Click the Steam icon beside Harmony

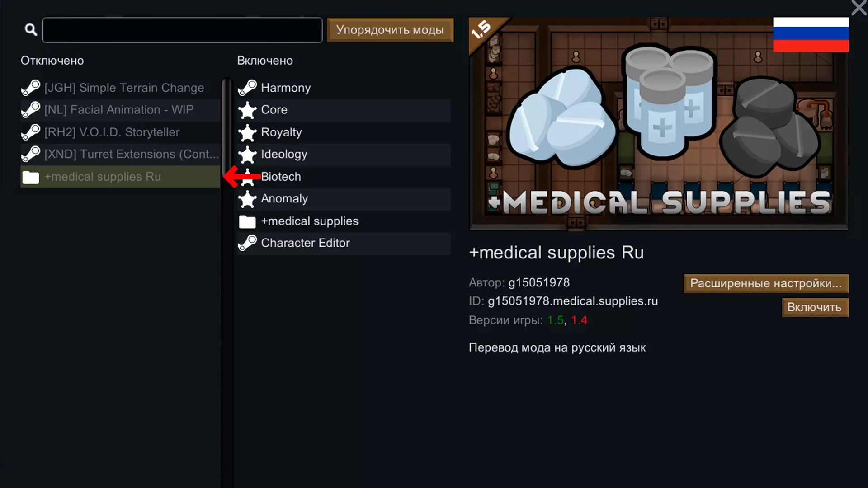(x=247, y=88)
